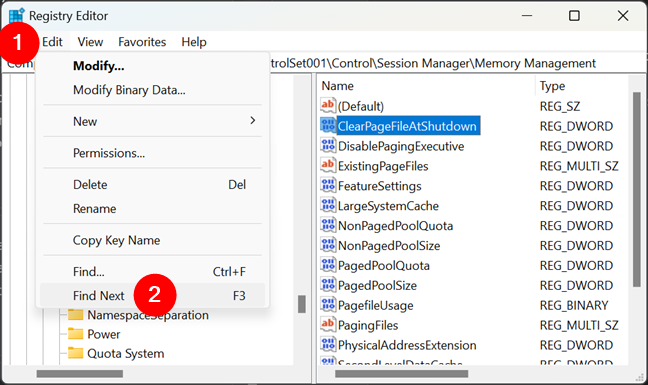Select the NamespaceSeparation key in tree

coord(148,315)
